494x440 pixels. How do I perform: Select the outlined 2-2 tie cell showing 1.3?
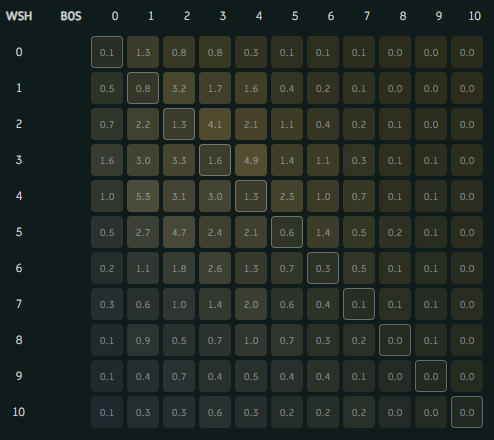(x=179, y=124)
